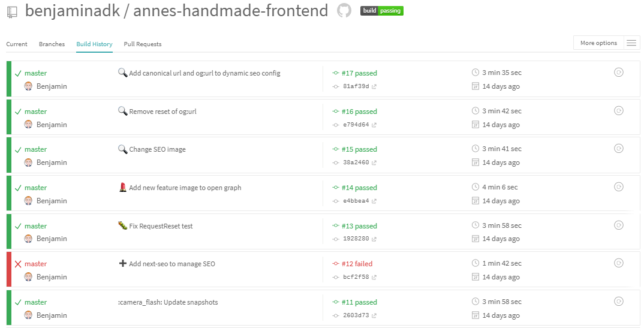Image resolution: width=644 pixels, height=328 pixels.
Task: Open the hamburger menu beside More options
Action: [x=631, y=43]
